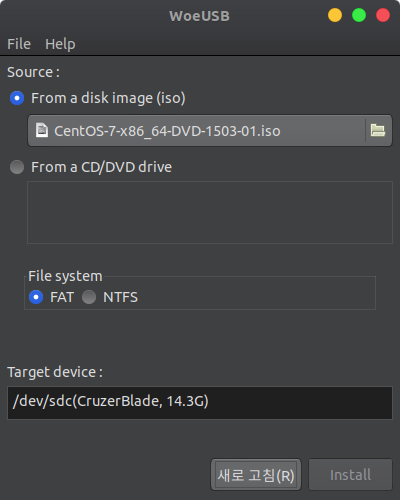Click the 새로 고침(R) refresh button
Image resolution: width=400 pixels, height=500 pixels.
pyautogui.click(x=256, y=475)
